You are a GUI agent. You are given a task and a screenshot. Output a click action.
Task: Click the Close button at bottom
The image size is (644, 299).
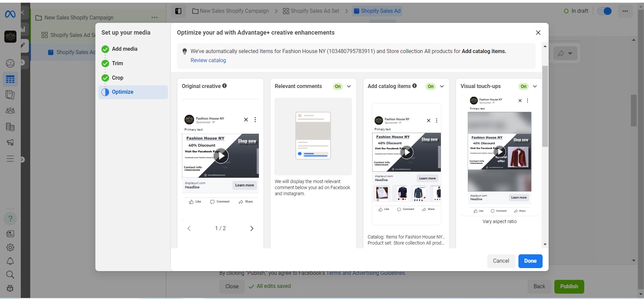tap(232, 287)
